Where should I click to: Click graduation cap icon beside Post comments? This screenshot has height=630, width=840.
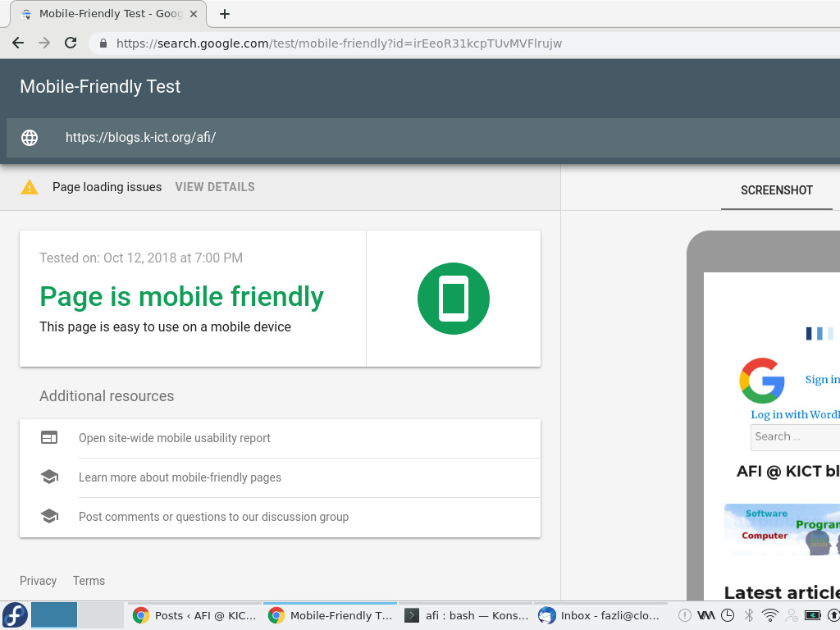coord(49,517)
